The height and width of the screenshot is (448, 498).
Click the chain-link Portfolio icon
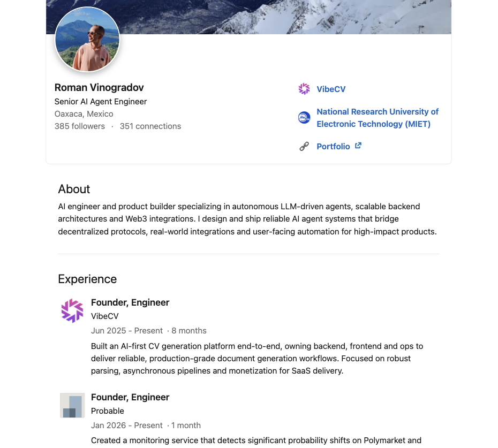click(304, 146)
